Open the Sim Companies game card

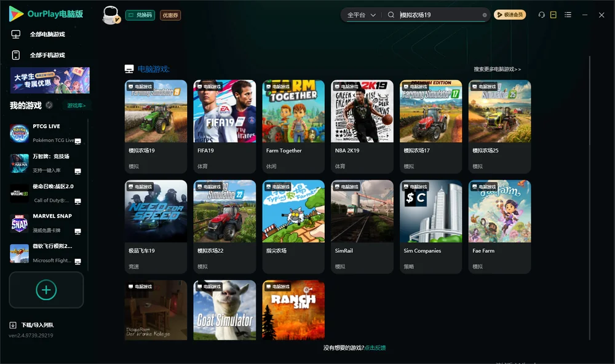[430, 227]
